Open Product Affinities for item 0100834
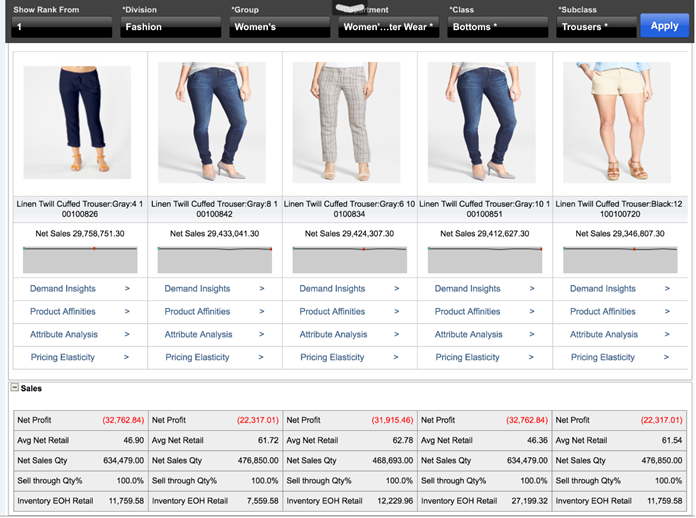 [x=332, y=312]
